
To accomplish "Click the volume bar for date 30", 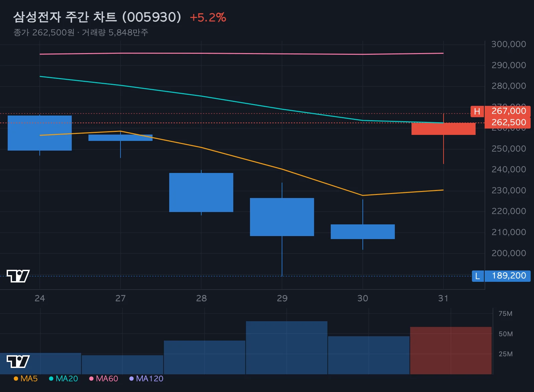I will click(369, 355).
